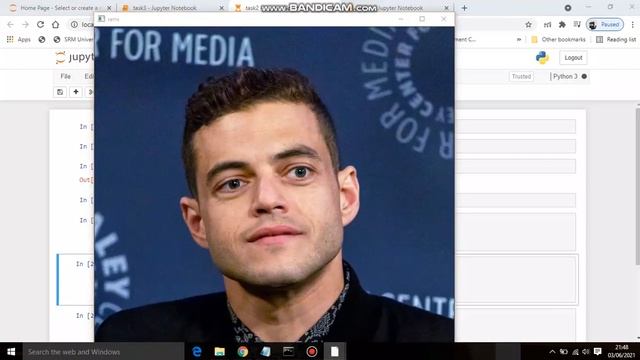Open the Chrome extensions puzzle icon

point(562,24)
